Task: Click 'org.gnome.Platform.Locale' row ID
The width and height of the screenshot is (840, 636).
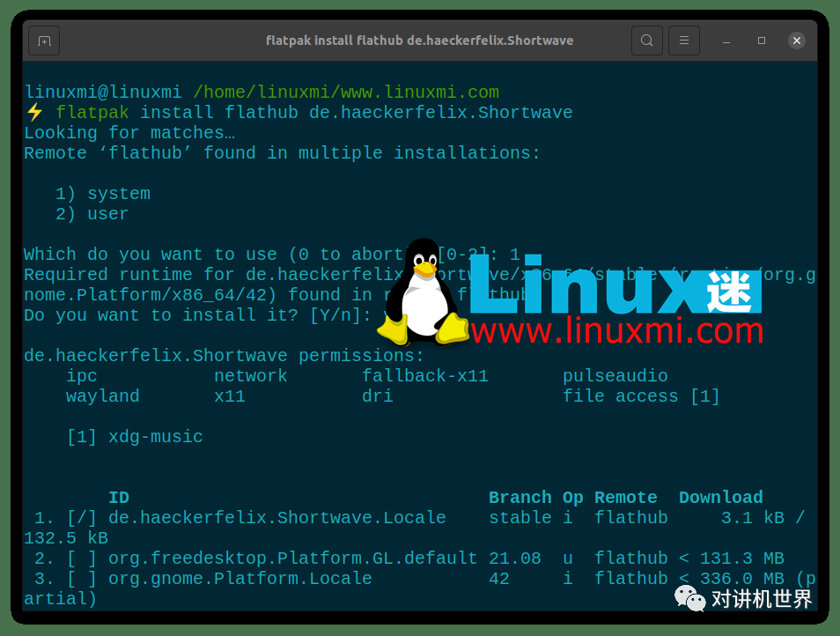Action: [x=240, y=580]
